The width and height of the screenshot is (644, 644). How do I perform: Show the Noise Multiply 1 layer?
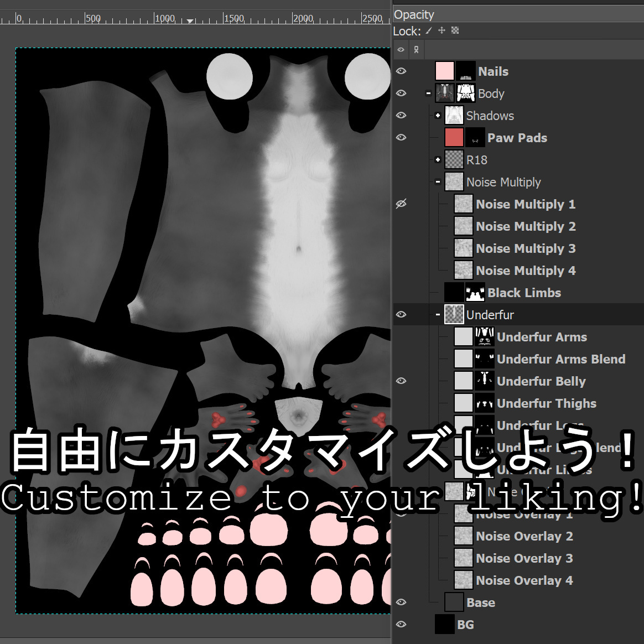(401, 204)
